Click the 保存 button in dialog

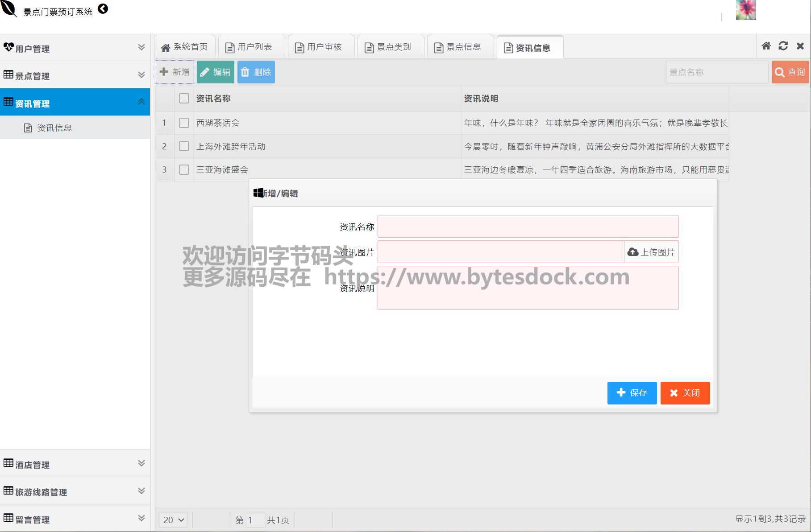click(x=632, y=393)
